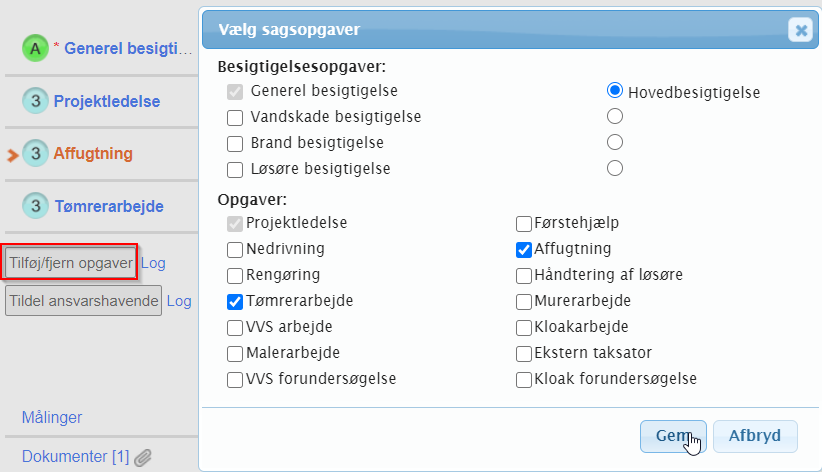Click the paperclip icon next to Dokumenter
This screenshot has height=472, width=822.
(144, 457)
